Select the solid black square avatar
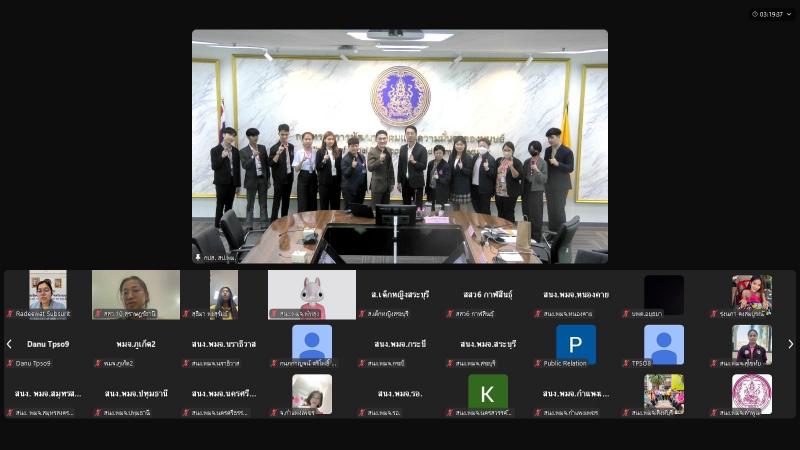Viewport: 800px width, 450px height. pyautogui.click(x=664, y=294)
